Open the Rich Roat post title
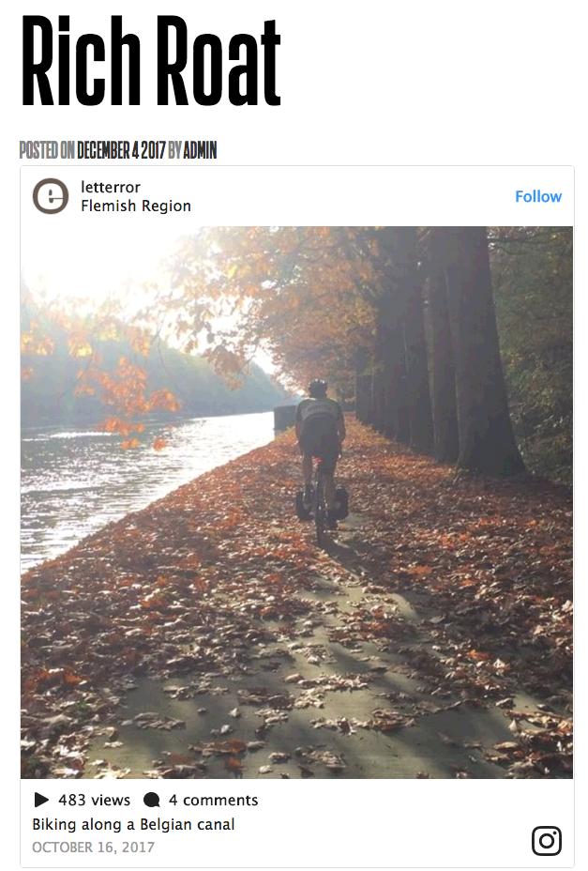This screenshot has height=871, width=588. click(151, 60)
